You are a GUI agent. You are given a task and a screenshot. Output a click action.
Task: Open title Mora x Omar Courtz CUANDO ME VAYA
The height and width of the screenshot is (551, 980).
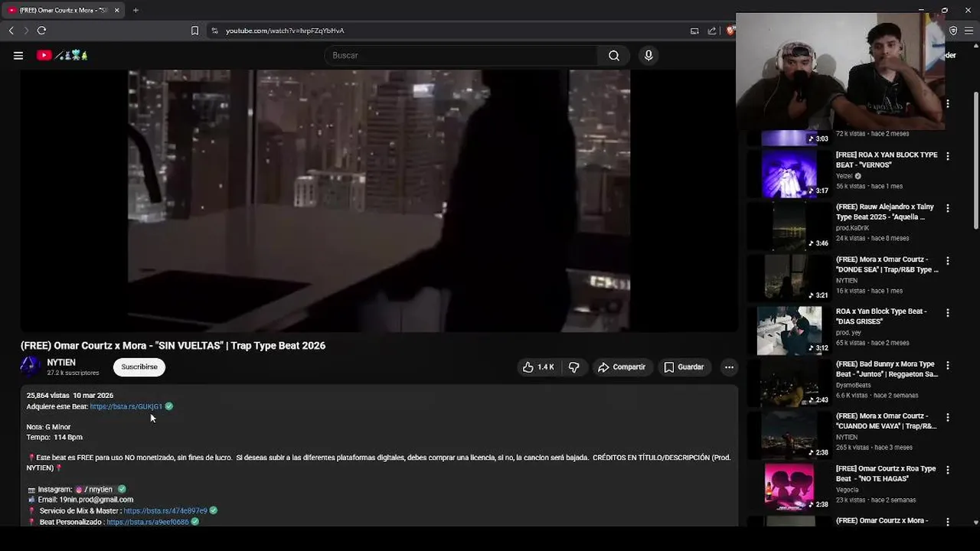pos(887,422)
